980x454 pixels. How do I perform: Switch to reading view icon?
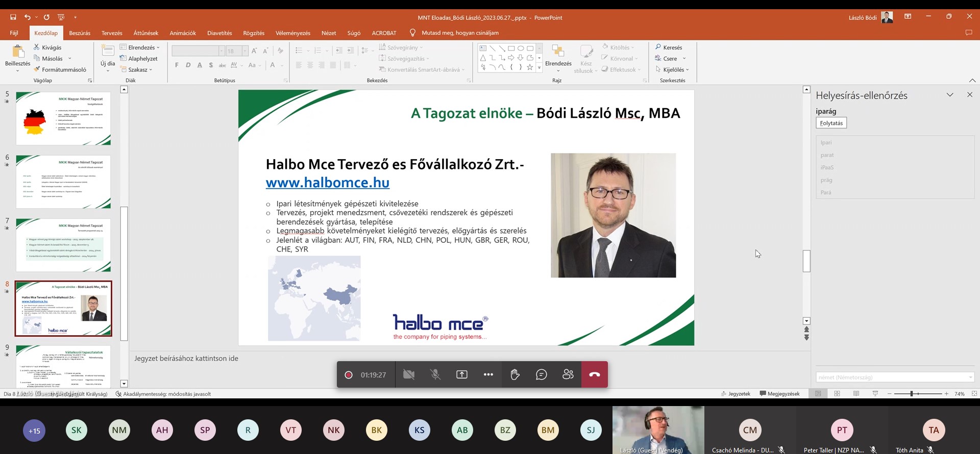click(856, 394)
